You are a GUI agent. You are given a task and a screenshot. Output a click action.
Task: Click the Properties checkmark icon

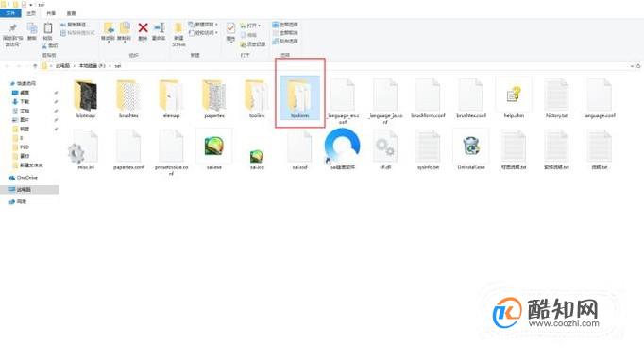coord(230,28)
